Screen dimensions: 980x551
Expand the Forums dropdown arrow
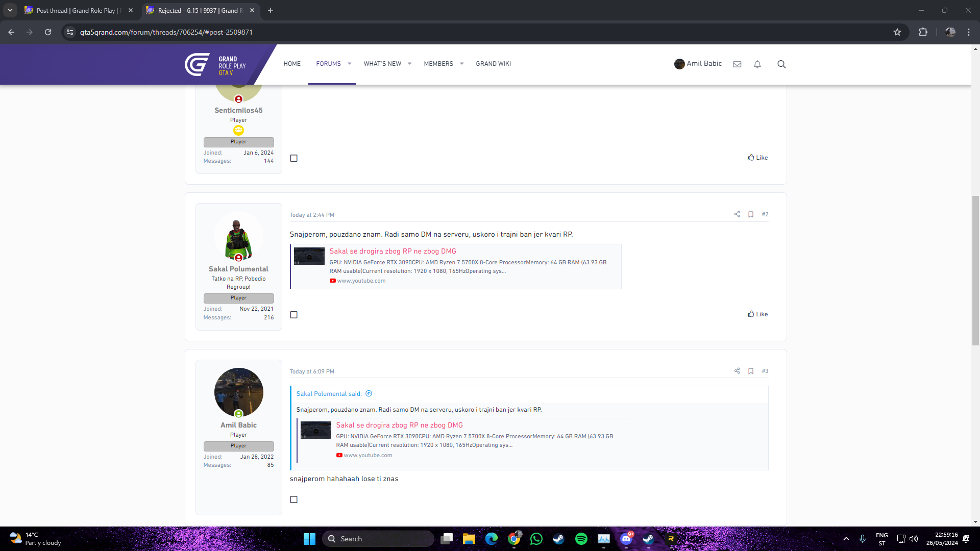pos(350,64)
